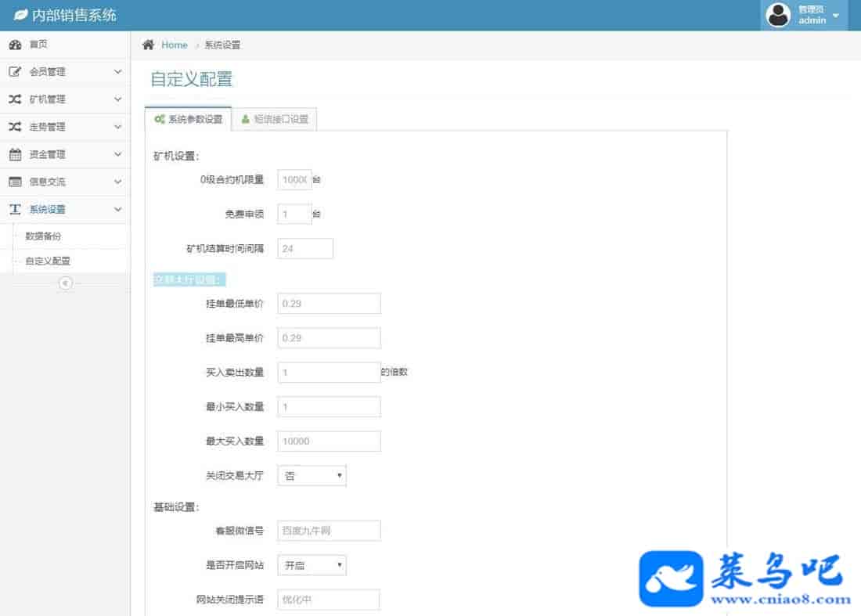Click the dashboard icon next to 首页
Viewport: 861px width, 616px height.
[x=15, y=45]
